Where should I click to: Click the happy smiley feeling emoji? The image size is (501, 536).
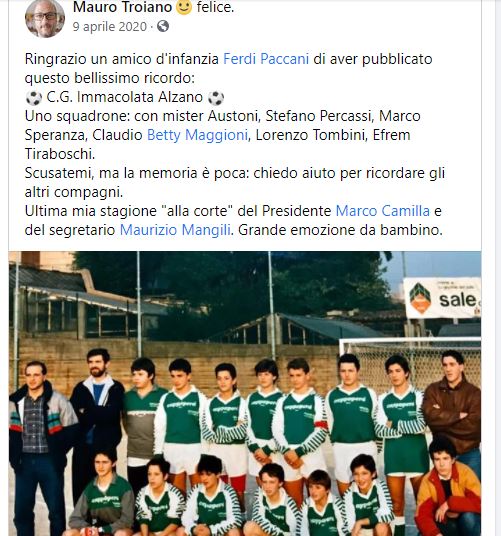point(184,7)
